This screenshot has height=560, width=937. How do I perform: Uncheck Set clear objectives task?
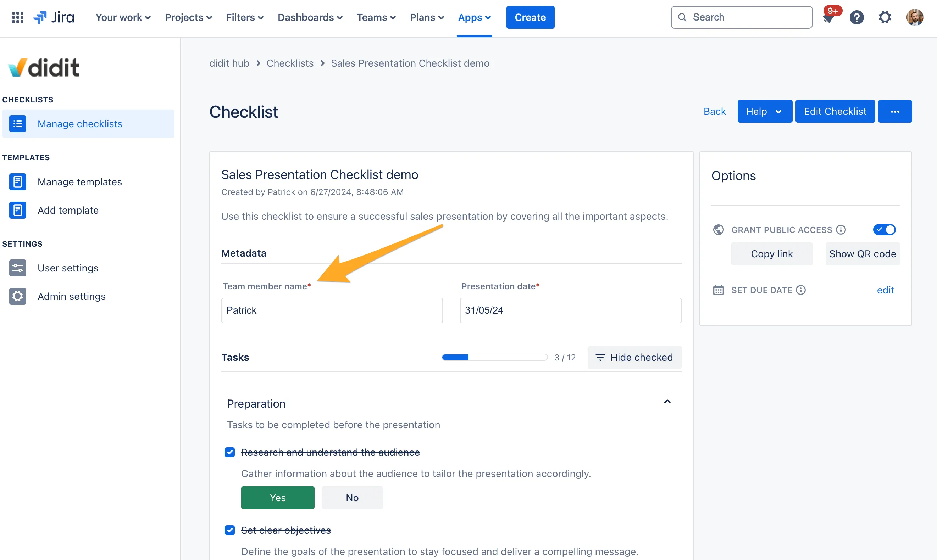[x=229, y=530]
